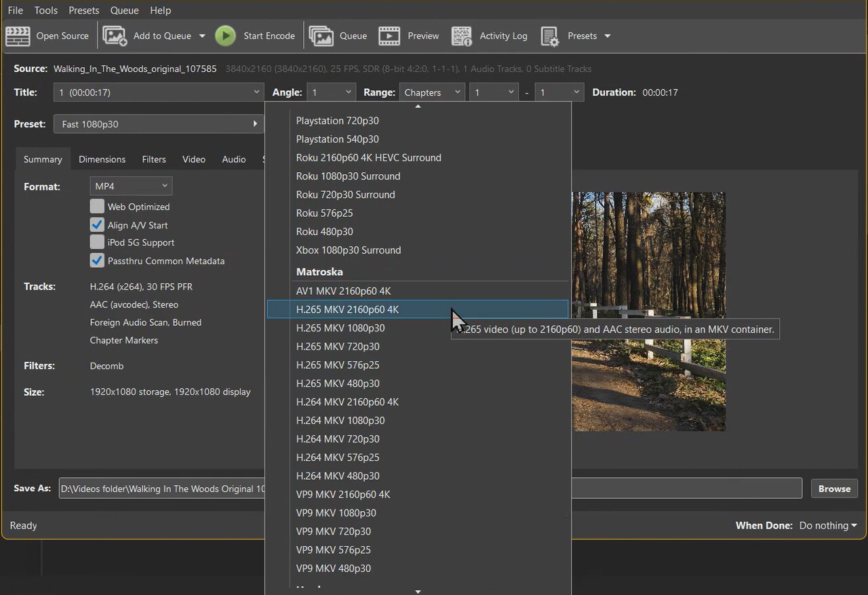Open the Title dropdown
Image resolution: width=868 pixels, height=595 pixels.
point(159,92)
